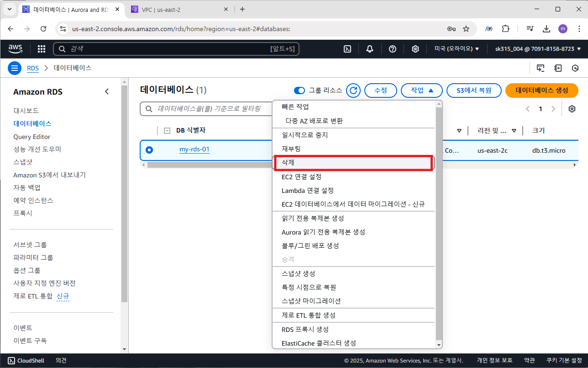Collapse the DB 식별자 group expander box

[167, 131]
